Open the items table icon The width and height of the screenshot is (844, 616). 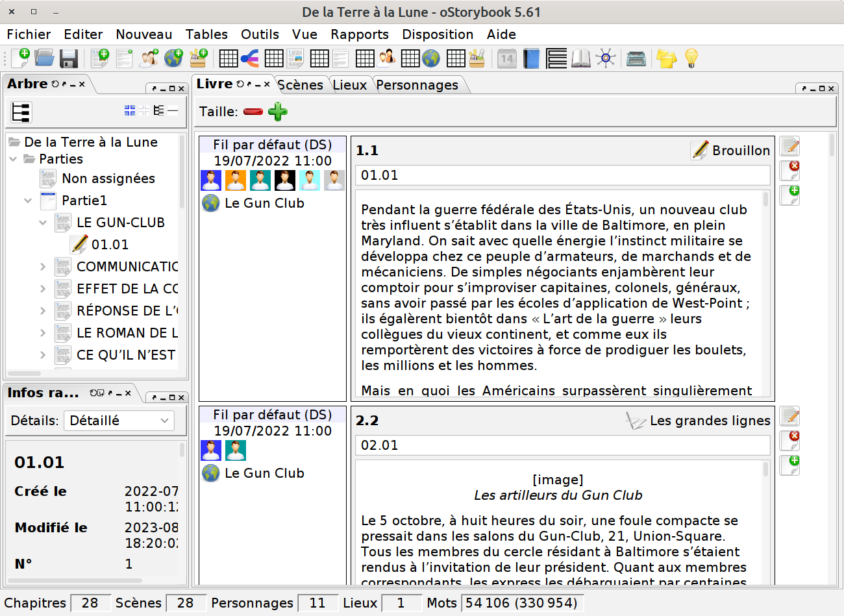click(466, 58)
